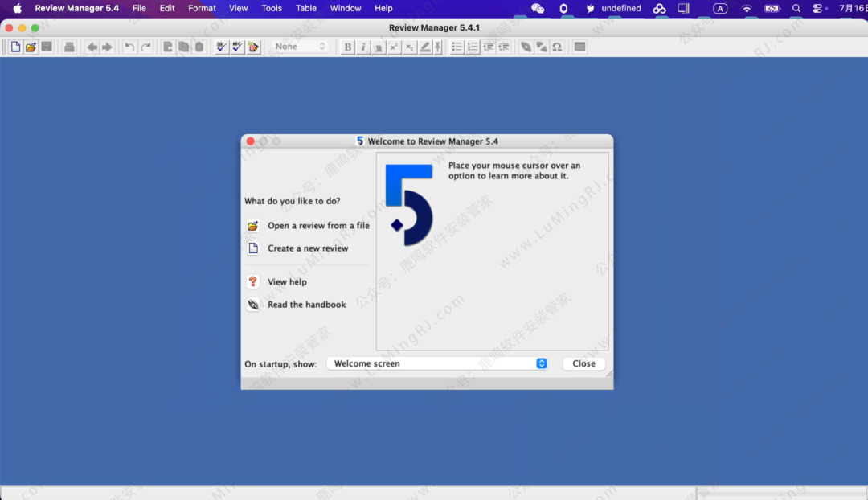Click the new review icon in toolbar
This screenshot has height=500, width=868.
coord(15,47)
